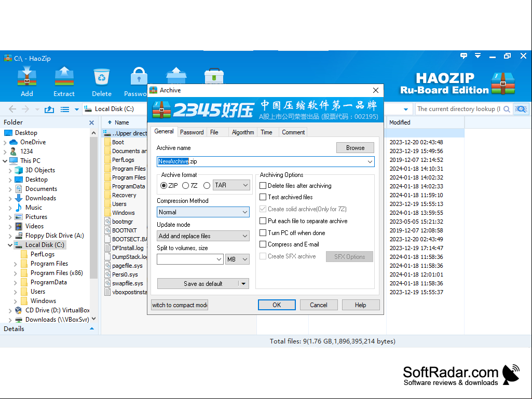
Task: Select OneDrive in the folder tree
Action: [x=33, y=142]
